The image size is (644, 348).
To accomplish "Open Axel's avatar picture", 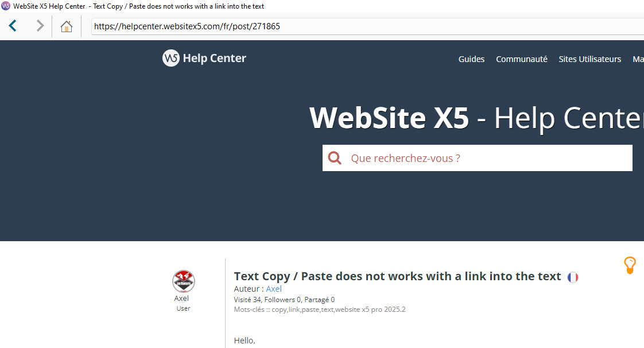I will [x=183, y=281].
